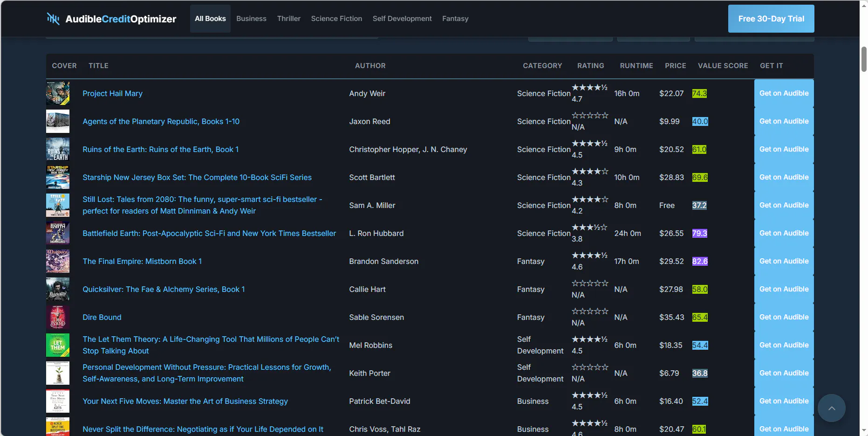
Task: Open the Starship New Jersey cover thumbnail
Action: click(x=58, y=177)
